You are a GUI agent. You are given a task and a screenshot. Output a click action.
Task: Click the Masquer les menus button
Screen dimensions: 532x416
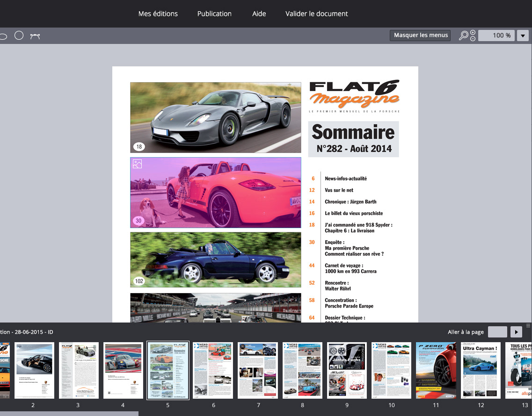pos(420,35)
